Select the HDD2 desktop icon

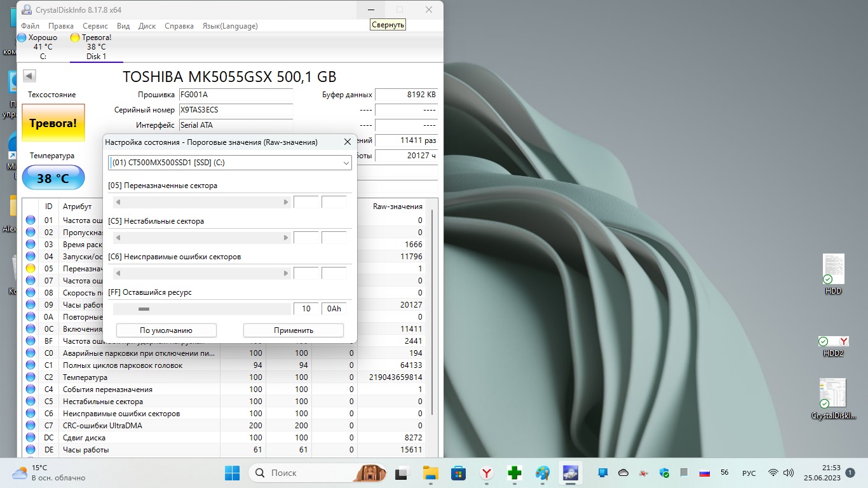(833, 346)
